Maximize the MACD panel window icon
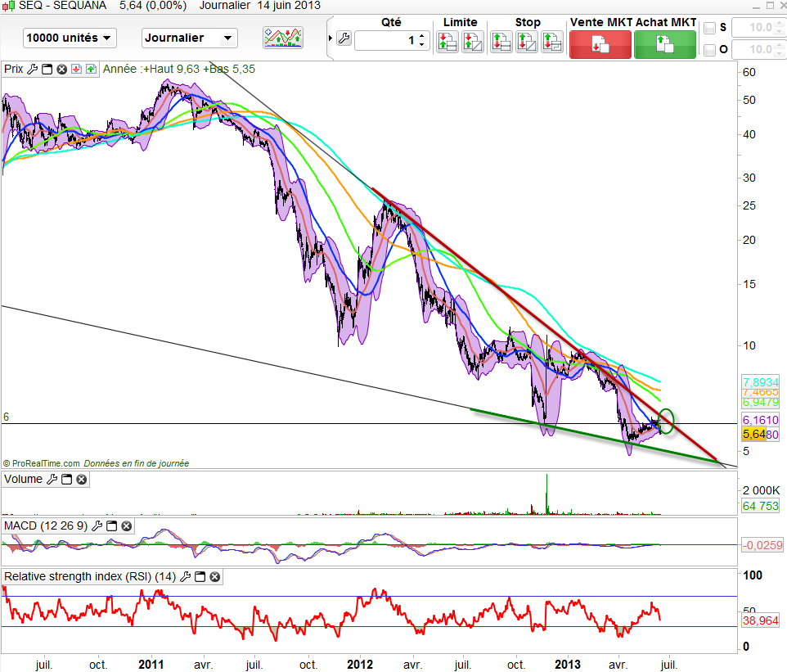Screen dimensions: 787x672 click(x=112, y=525)
